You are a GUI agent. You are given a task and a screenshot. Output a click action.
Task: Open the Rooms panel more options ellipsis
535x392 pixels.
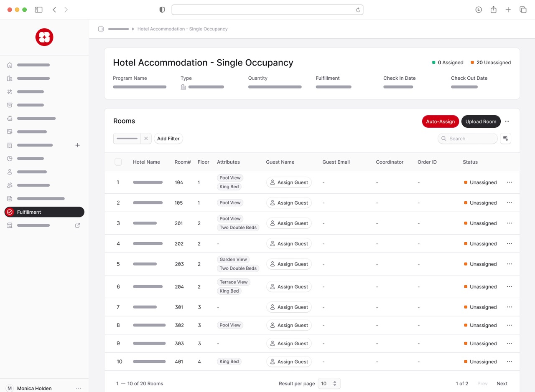pos(507,121)
